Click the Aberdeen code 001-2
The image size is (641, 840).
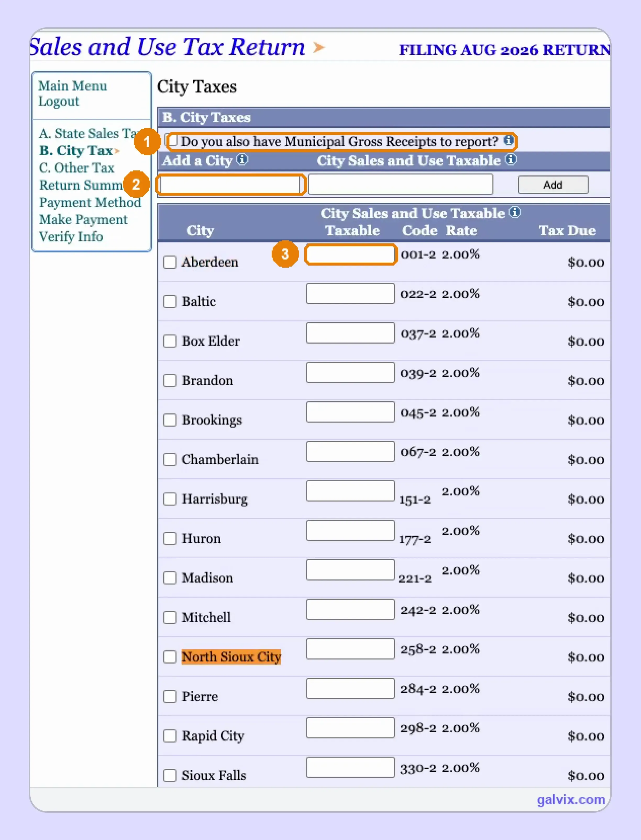point(418,255)
